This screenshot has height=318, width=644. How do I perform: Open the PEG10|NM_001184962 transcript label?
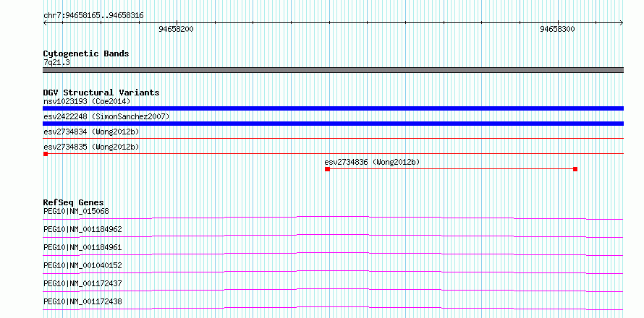[x=82, y=229]
